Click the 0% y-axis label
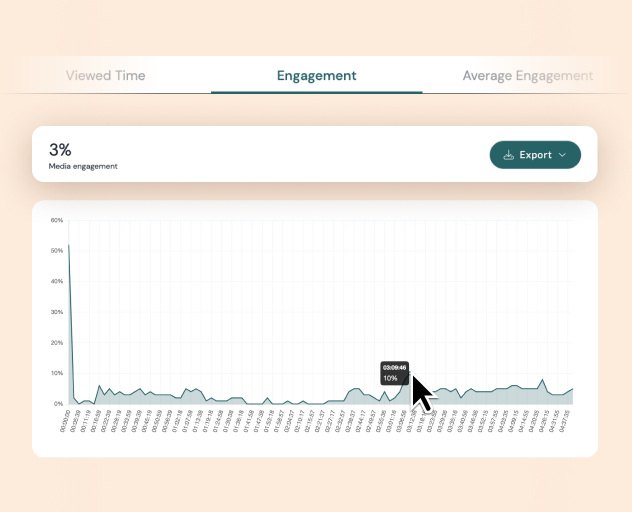Screen dimensions: 632x512 pos(57,403)
